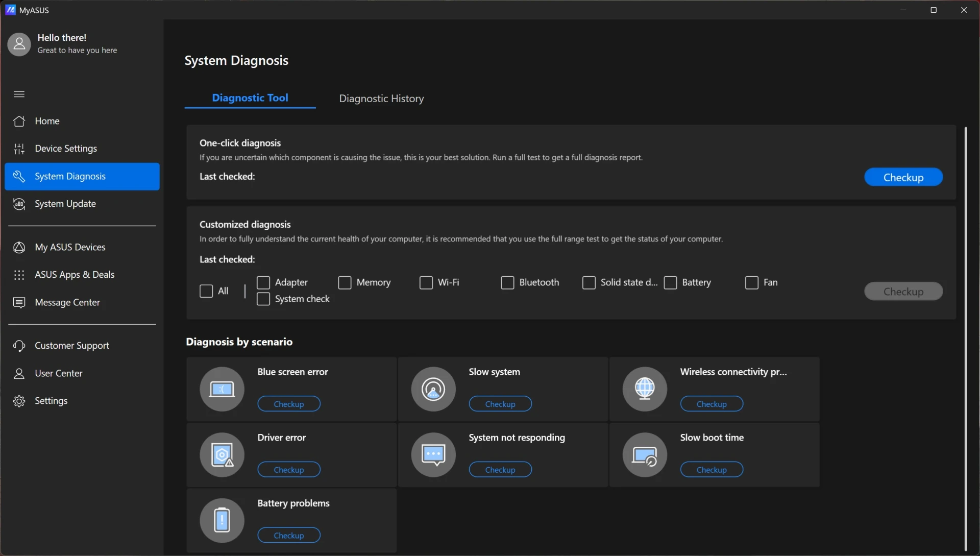The image size is (980, 556).
Task: Click the Blue screen error icon
Action: click(x=222, y=389)
